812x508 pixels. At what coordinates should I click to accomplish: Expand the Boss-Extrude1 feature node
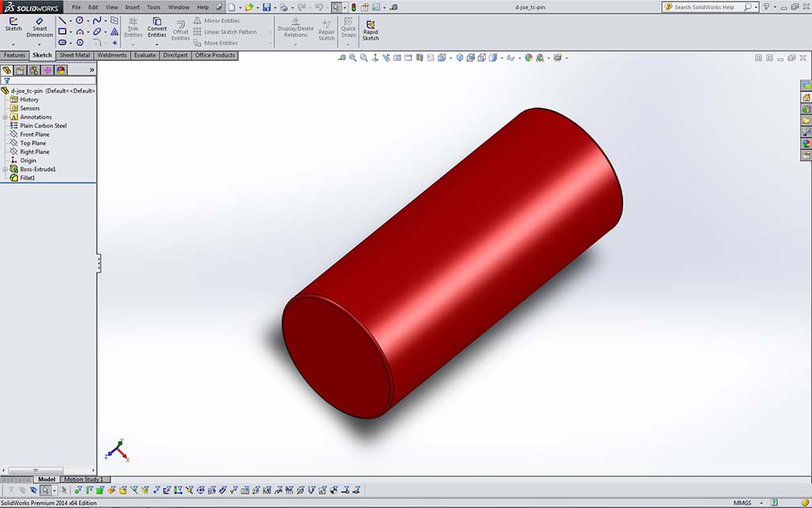pyautogui.click(x=5, y=170)
